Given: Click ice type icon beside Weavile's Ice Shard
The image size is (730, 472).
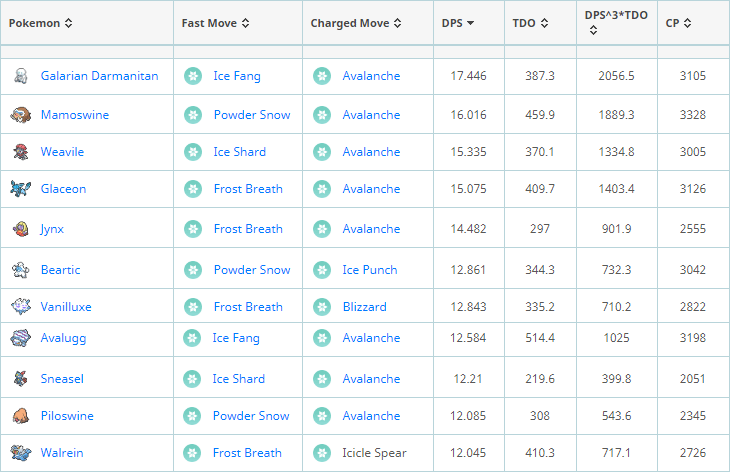Looking at the screenshot, I should [193, 152].
